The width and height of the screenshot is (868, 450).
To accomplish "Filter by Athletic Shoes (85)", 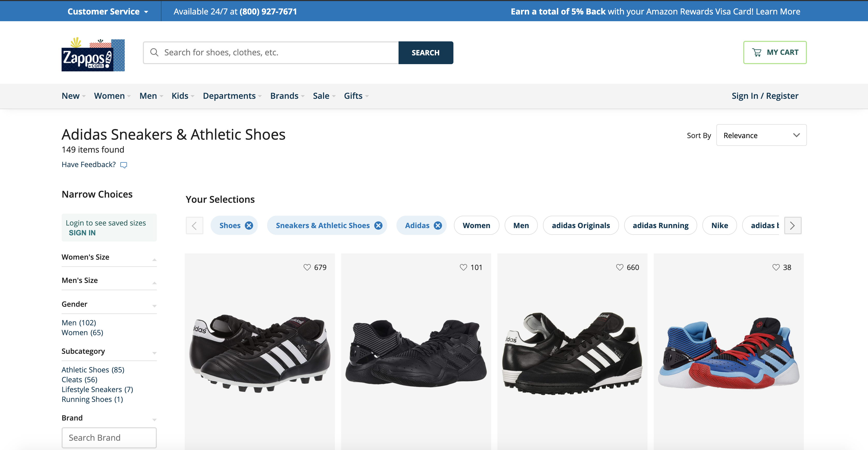I will pos(93,370).
